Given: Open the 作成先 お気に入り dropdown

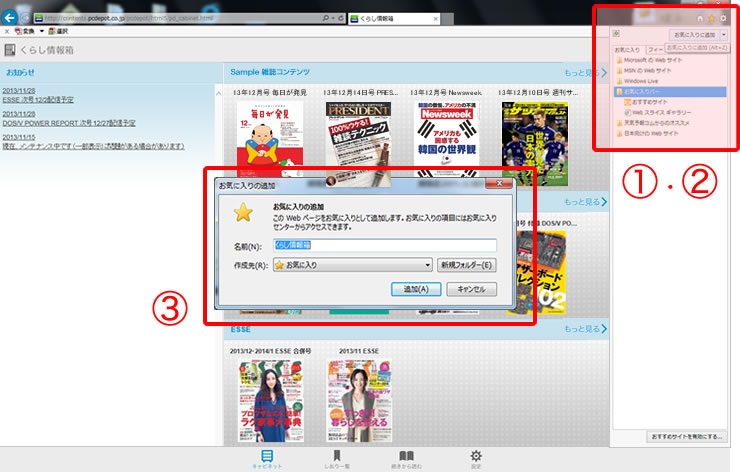Looking at the screenshot, I should pyautogui.click(x=353, y=265).
